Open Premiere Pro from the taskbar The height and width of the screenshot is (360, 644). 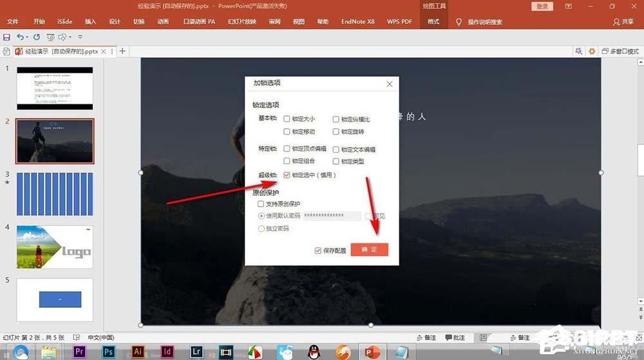click(x=79, y=352)
